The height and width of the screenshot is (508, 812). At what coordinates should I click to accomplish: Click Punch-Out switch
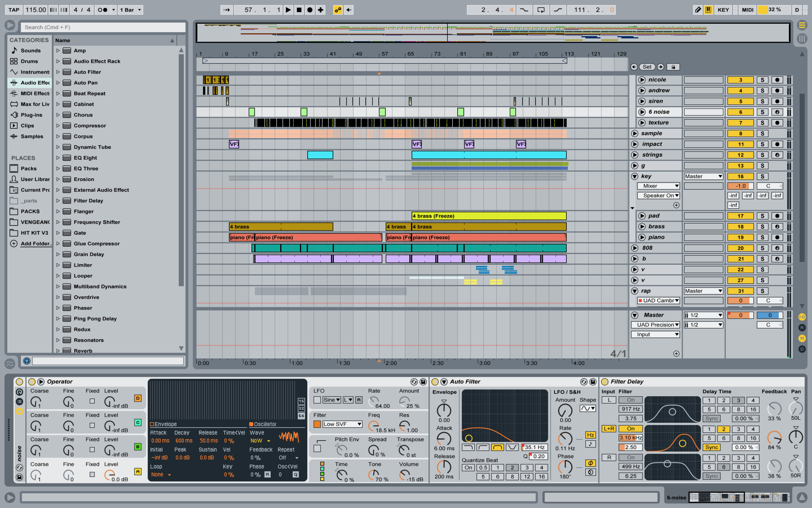point(558,10)
